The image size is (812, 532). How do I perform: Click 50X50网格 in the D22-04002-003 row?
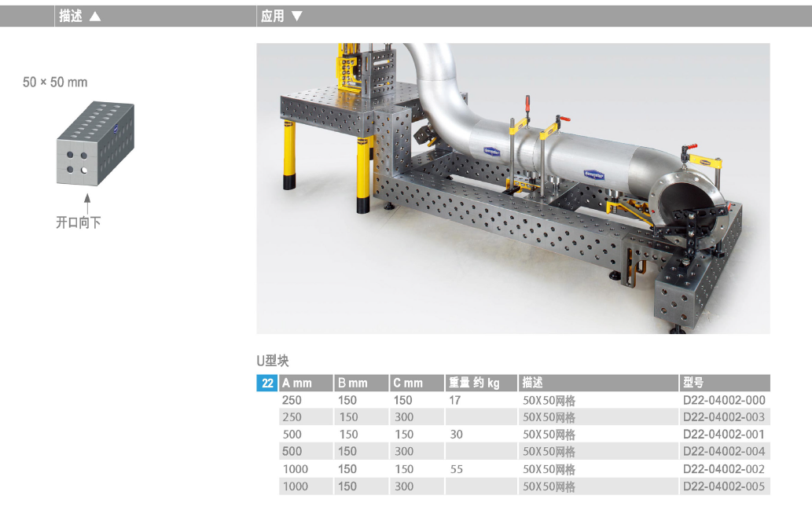pyautogui.click(x=549, y=417)
